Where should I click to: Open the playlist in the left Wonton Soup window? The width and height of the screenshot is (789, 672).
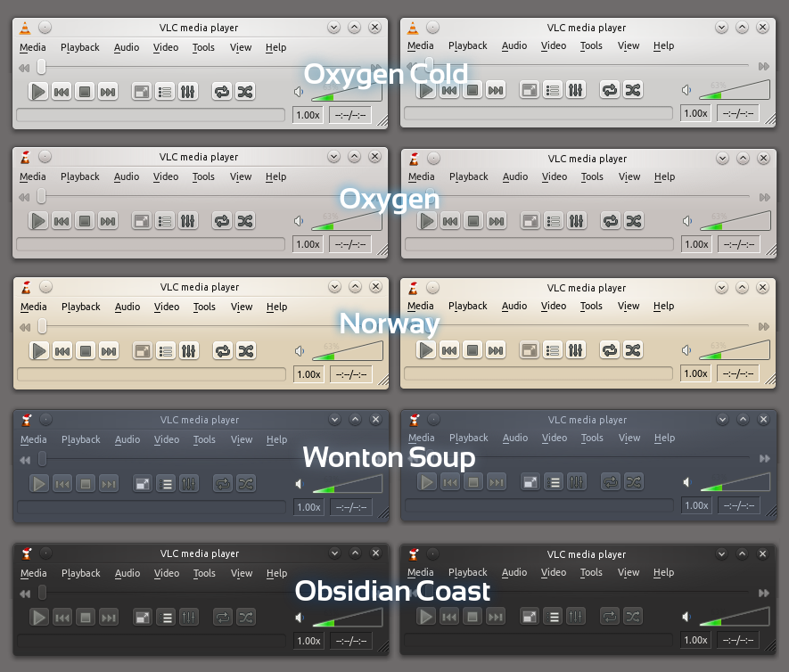click(166, 483)
